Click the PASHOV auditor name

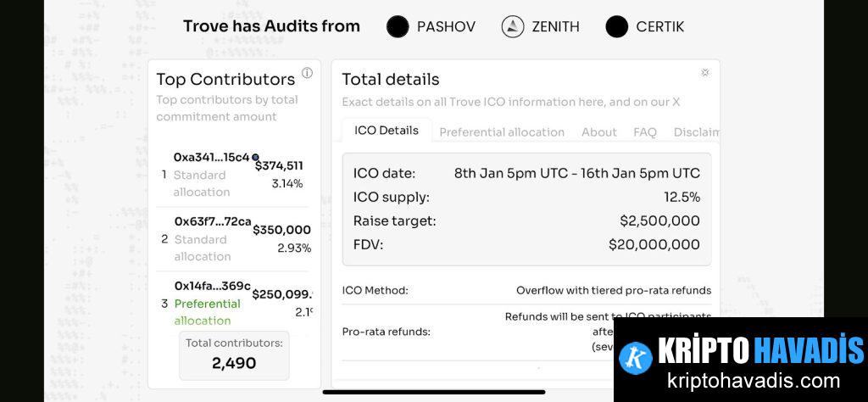pyautogui.click(x=446, y=26)
